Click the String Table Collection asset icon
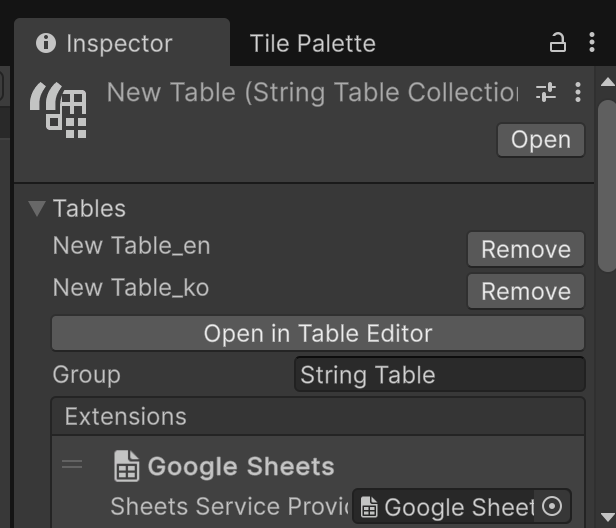The width and height of the screenshot is (616, 528). click(58, 109)
